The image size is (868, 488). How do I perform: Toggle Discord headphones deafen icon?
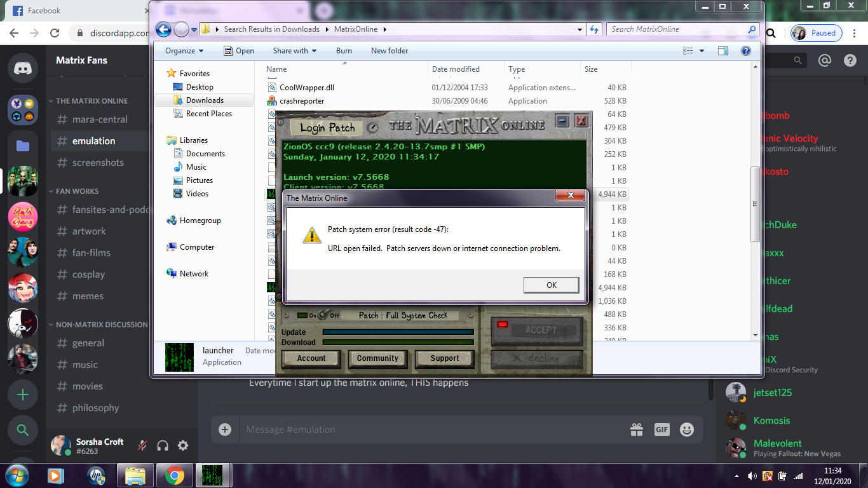(163, 446)
